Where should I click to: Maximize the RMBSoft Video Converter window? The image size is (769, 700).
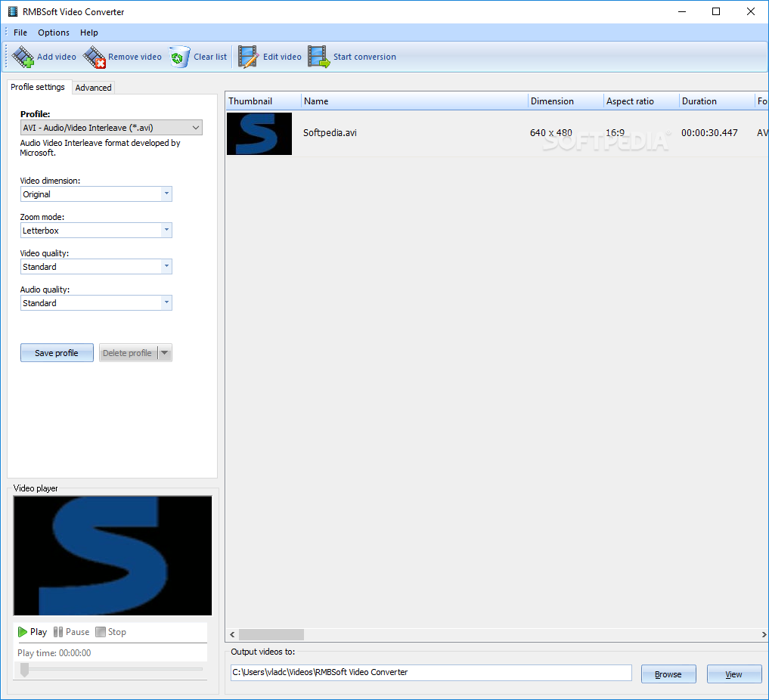tap(716, 11)
